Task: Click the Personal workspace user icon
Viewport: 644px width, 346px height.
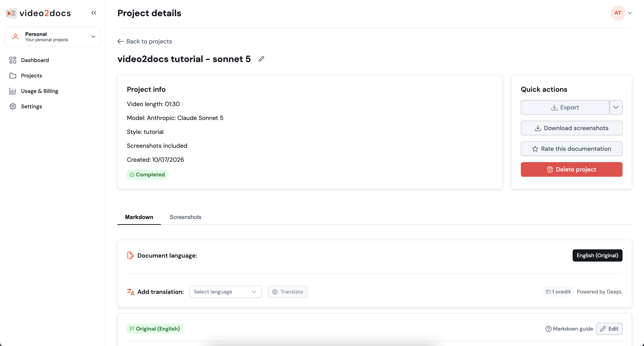Action: click(15, 37)
